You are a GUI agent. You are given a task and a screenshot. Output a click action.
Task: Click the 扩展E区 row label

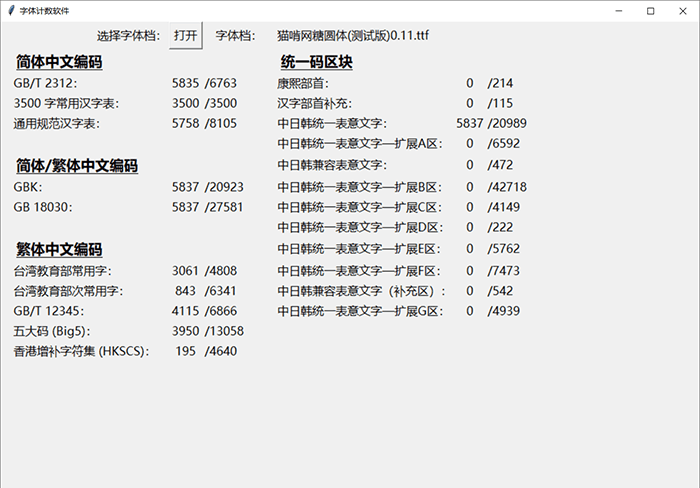(x=359, y=249)
